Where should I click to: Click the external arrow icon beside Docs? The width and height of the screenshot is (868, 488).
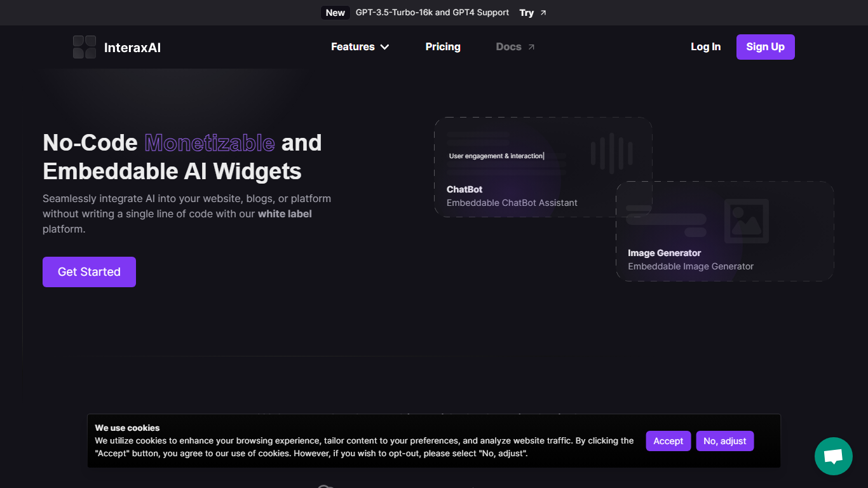[x=531, y=47]
